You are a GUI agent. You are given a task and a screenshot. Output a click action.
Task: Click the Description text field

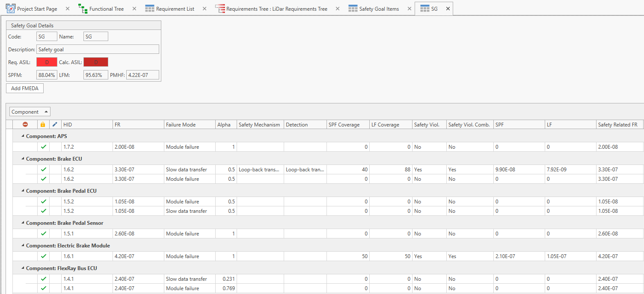98,50
